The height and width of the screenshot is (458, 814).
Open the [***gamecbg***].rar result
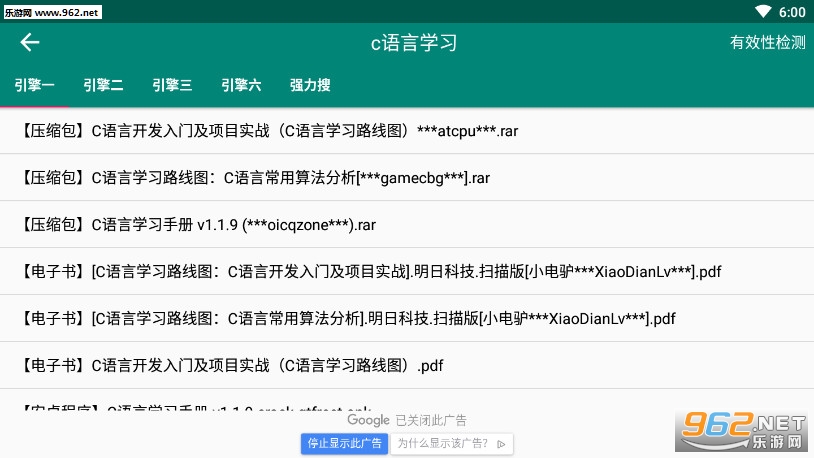pos(407,178)
